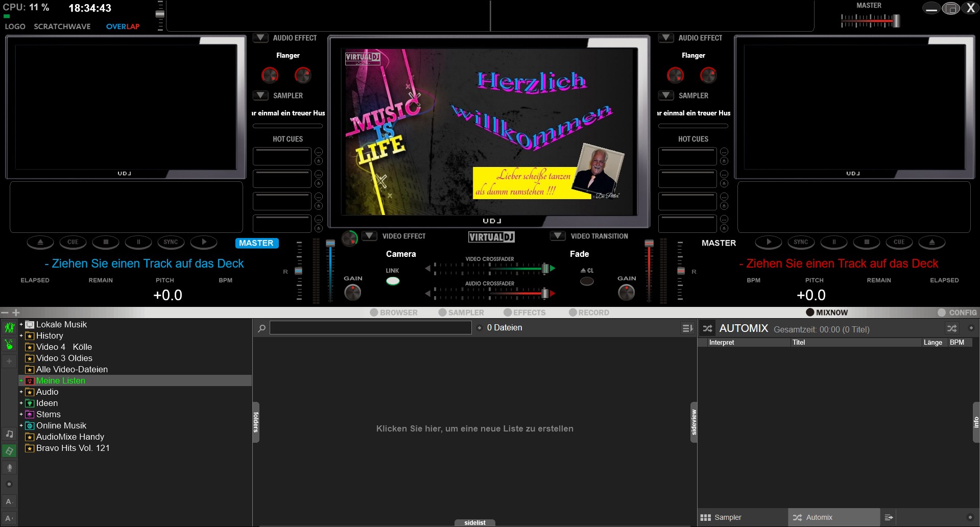Image resolution: width=980 pixels, height=527 pixels.
Task: Click the shuffle icon right of Gesamtzeit
Action: 952,328
